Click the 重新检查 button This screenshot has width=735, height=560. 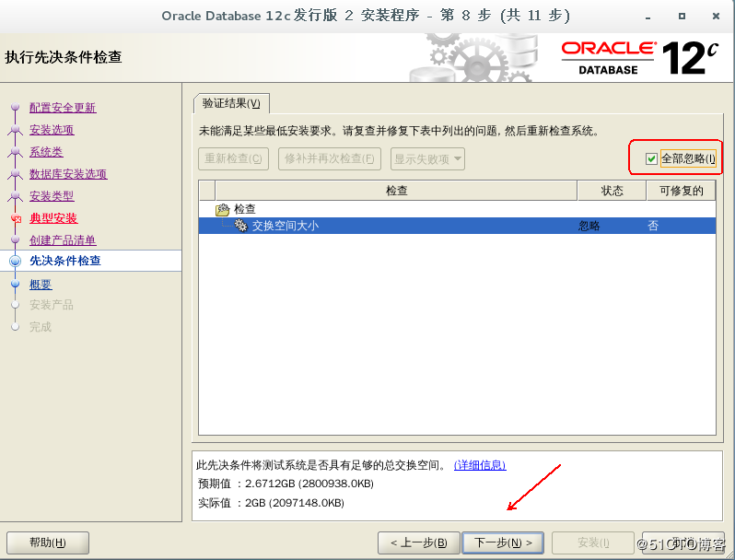pos(233,158)
